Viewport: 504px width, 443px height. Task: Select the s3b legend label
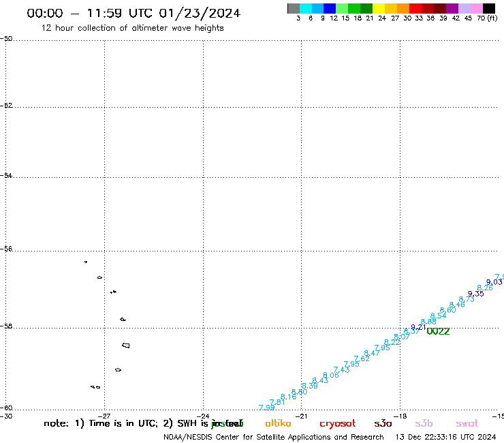(424, 424)
